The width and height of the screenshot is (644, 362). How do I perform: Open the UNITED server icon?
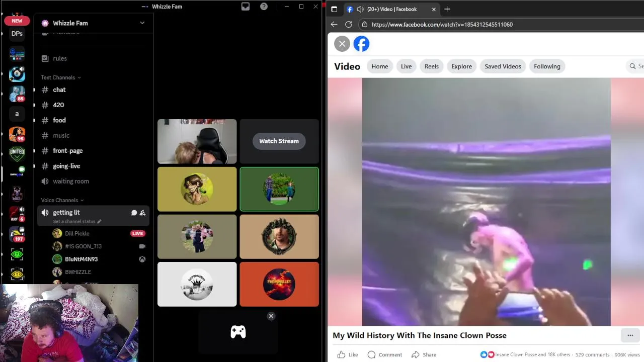[x=17, y=153]
